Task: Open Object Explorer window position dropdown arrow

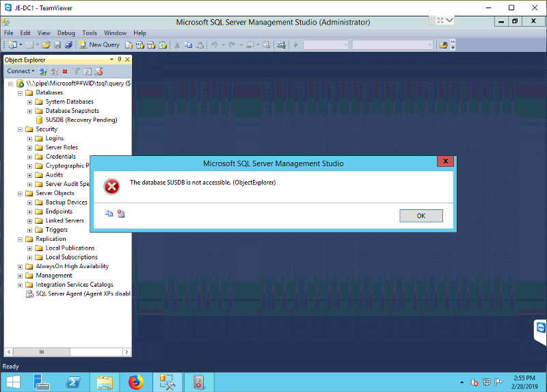Action: (111, 60)
